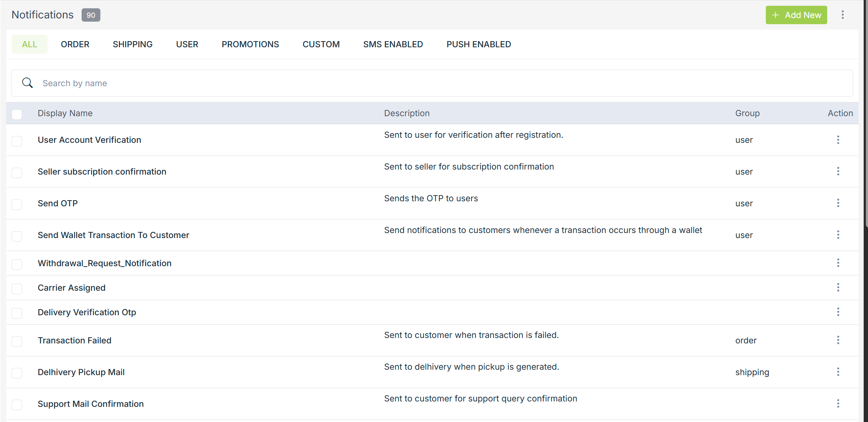Open action menu for Support Mail Confirmation
This screenshot has width=868, height=422.
[838, 404]
